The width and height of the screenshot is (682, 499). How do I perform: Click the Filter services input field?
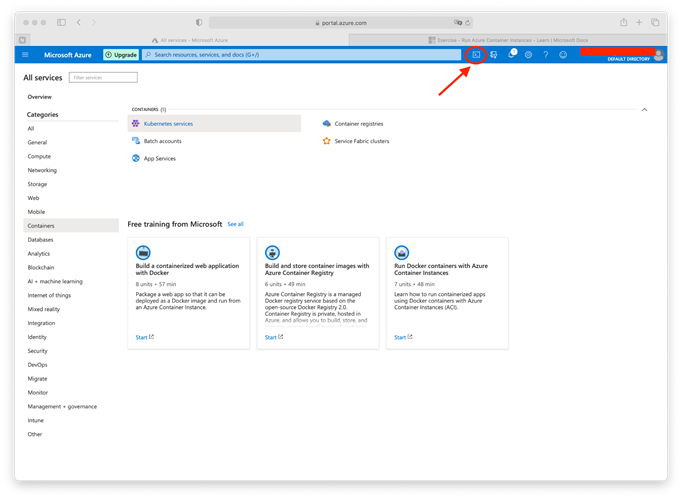click(103, 77)
